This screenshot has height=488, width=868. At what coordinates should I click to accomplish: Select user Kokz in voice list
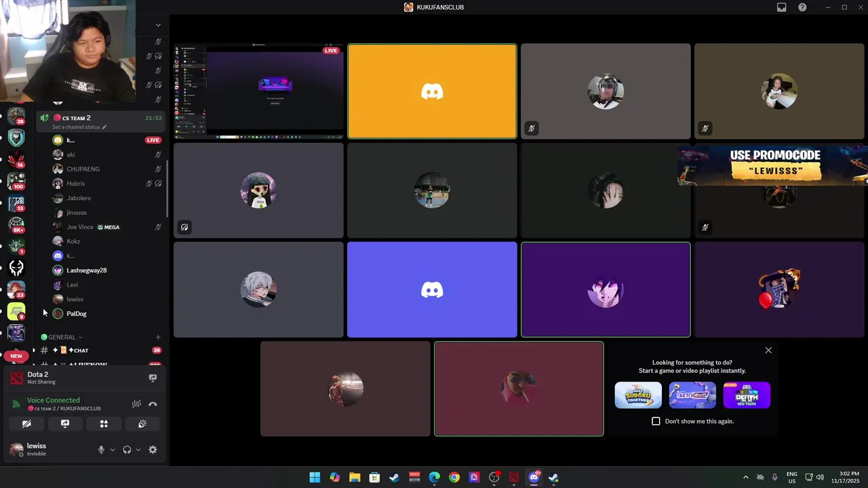tap(107, 241)
